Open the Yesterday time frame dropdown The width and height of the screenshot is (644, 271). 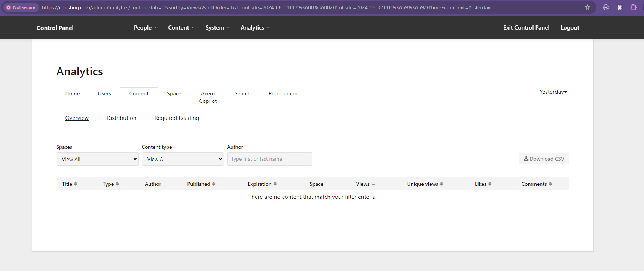click(x=553, y=92)
